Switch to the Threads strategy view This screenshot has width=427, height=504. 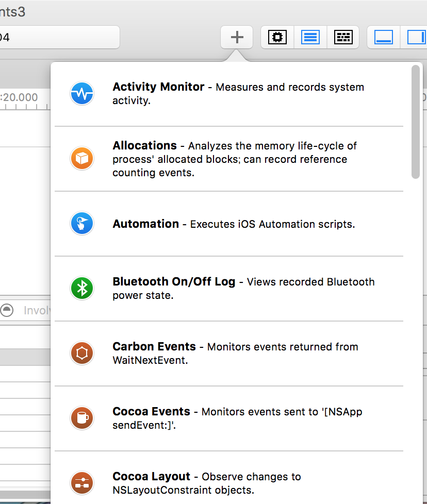343,37
